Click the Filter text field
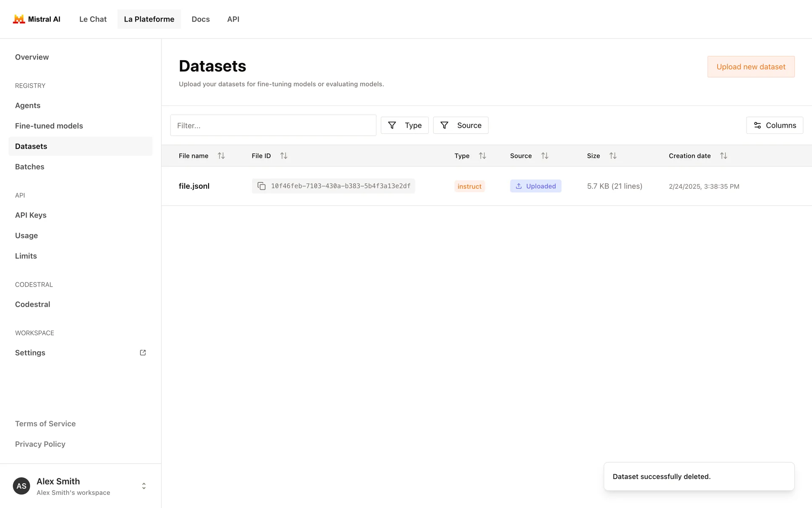 click(273, 125)
